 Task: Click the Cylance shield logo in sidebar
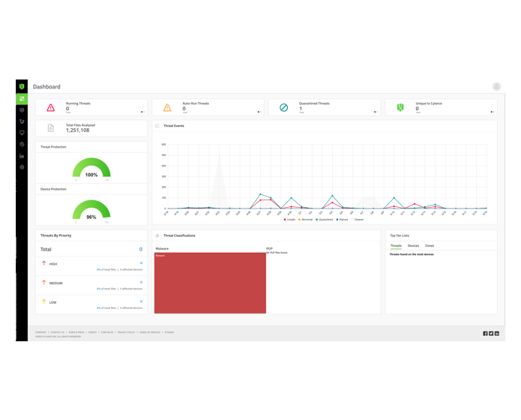pos(22,87)
